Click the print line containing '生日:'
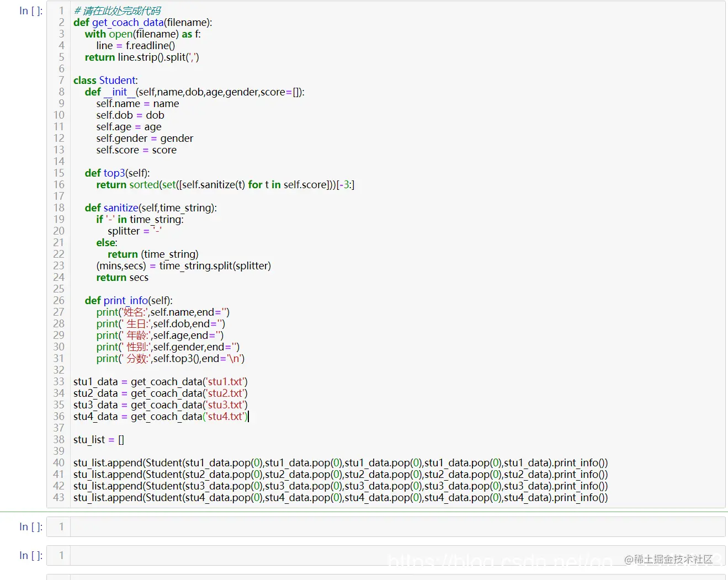 point(161,323)
